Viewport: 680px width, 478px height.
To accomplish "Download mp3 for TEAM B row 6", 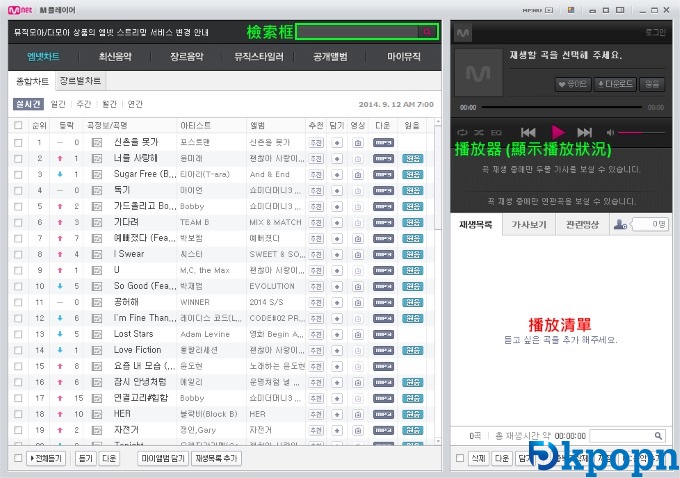I will click(x=383, y=223).
